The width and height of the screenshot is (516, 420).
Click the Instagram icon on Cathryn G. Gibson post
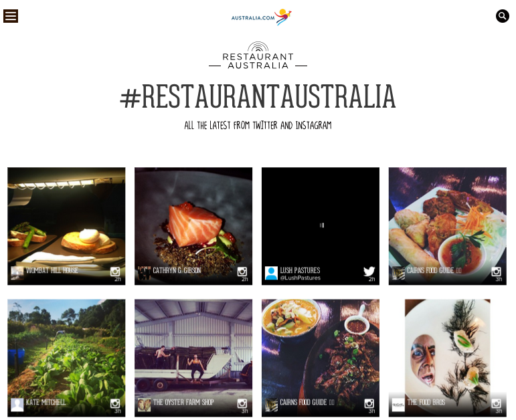242,272
